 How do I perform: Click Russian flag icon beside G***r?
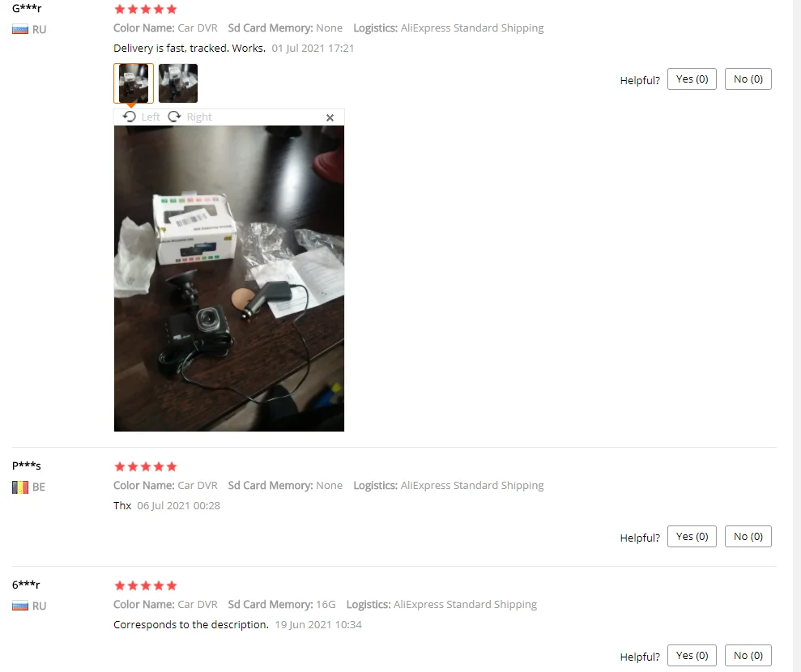coord(20,30)
